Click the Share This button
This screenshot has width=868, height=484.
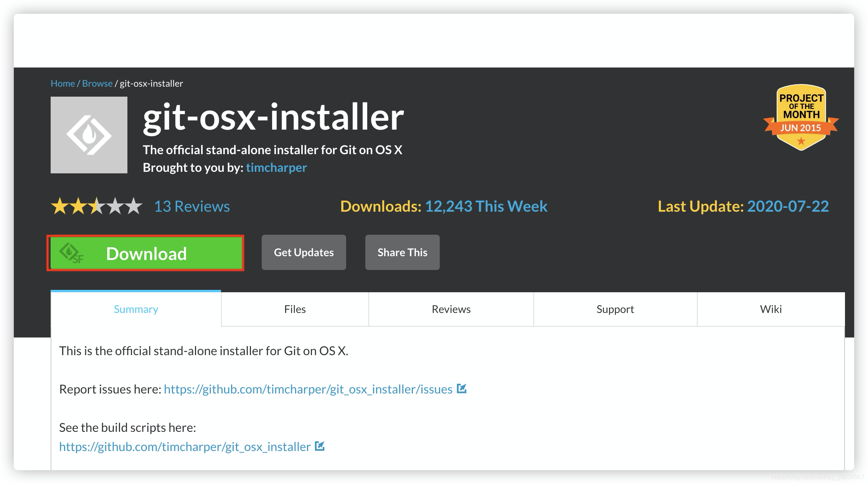[x=403, y=252]
